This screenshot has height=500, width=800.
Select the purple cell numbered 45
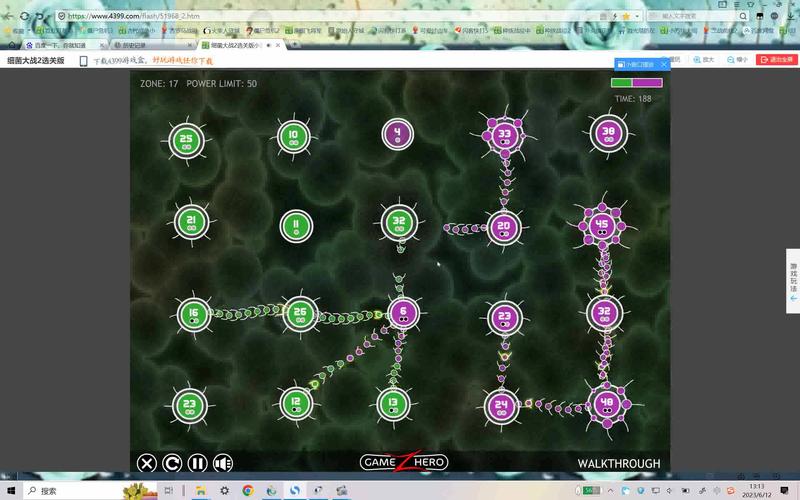click(602, 226)
